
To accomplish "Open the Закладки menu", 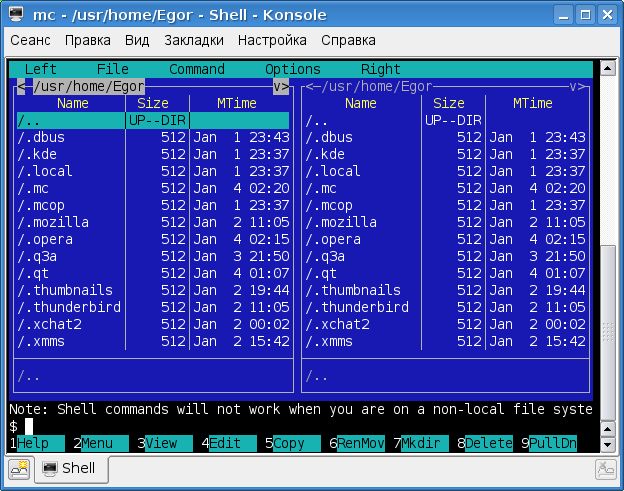I will (193, 41).
